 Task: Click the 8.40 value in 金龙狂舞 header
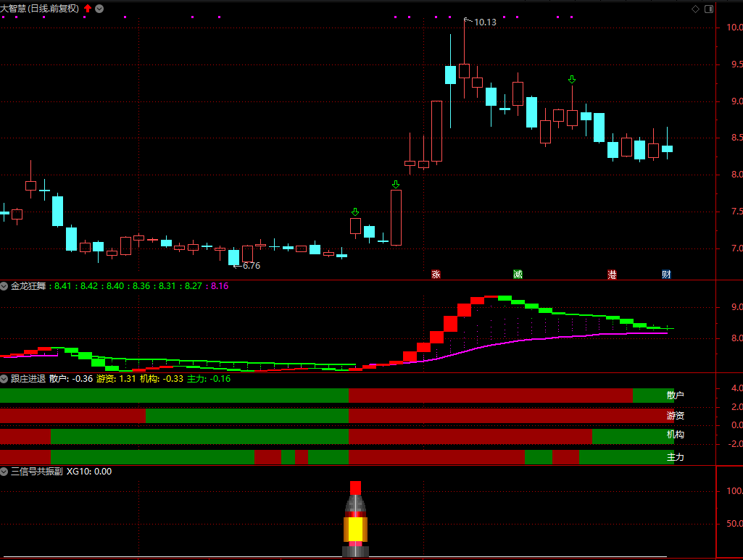tap(115, 286)
